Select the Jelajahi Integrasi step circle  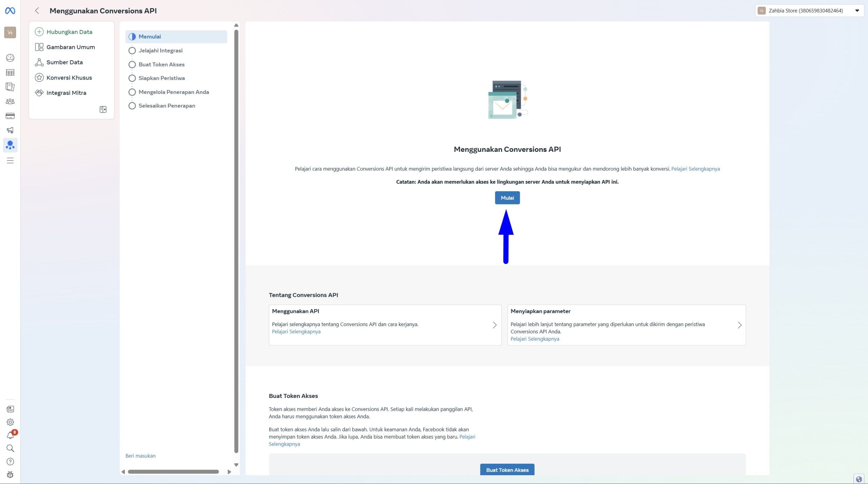(x=132, y=51)
